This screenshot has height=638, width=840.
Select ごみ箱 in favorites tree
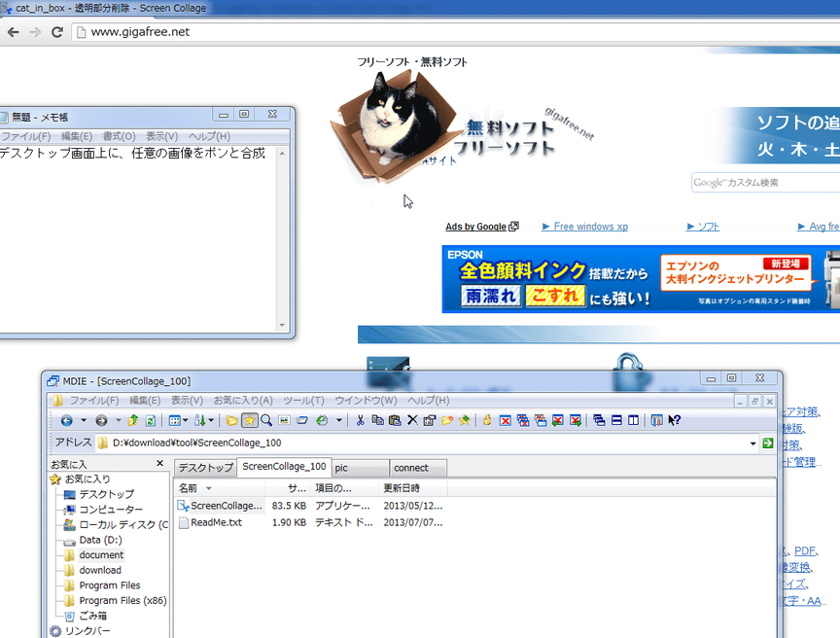pos(93,616)
